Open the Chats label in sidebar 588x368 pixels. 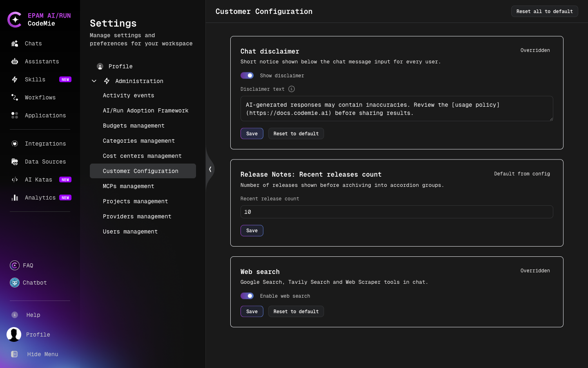[33, 43]
